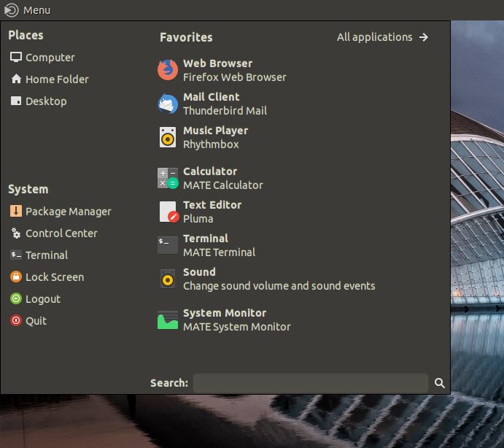Click the System Monitor title text
The height and width of the screenshot is (448, 504).
(x=225, y=313)
